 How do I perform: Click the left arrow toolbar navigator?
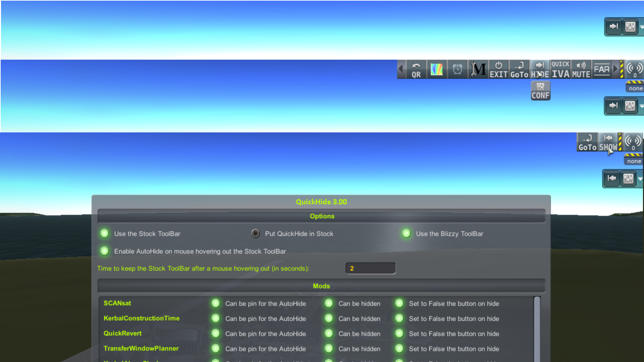[x=401, y=69]
